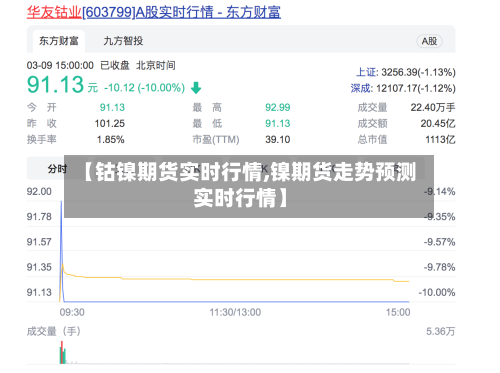This screenshot has width=500, height=373.
Task: Click the 钴镍期货实时行情 overlay caption
Action: (x=249, y=185)
